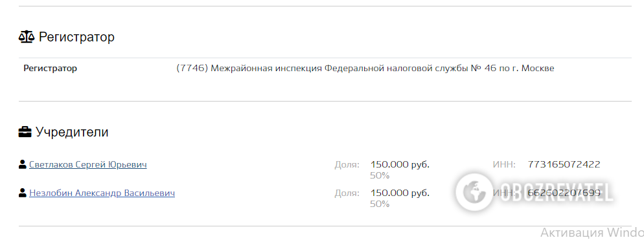Click ИНН number 773165072422
Screen dimensions: 644x240
564,164
